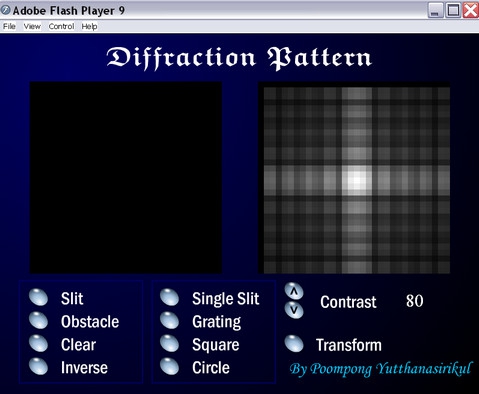Open the Help menu
Viewport: 479px width, 394px height.
[x=89, y=26]
